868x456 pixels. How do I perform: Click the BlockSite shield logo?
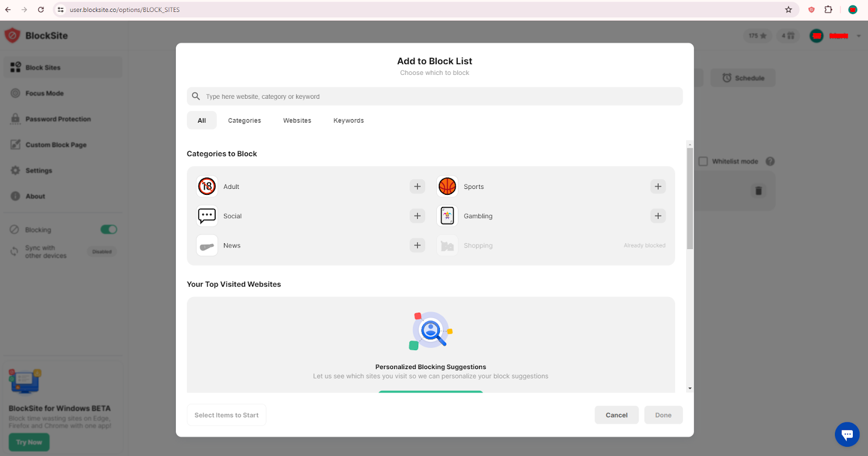coord(12,36)
